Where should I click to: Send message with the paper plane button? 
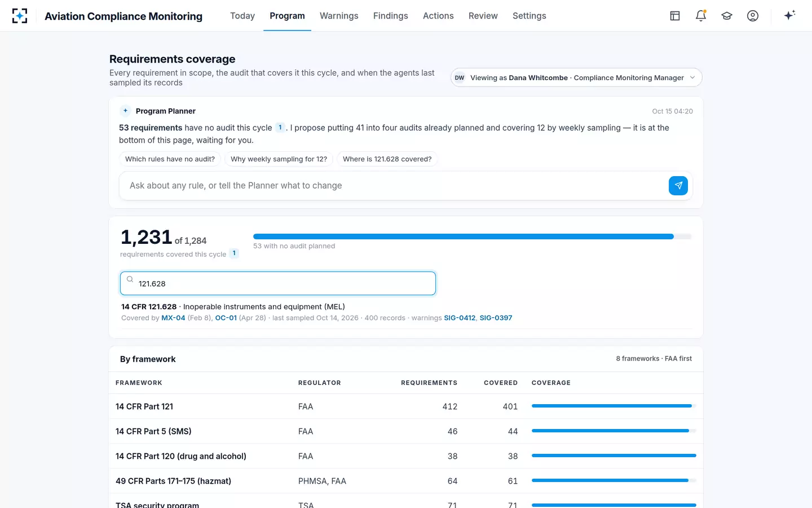[678, 186]
